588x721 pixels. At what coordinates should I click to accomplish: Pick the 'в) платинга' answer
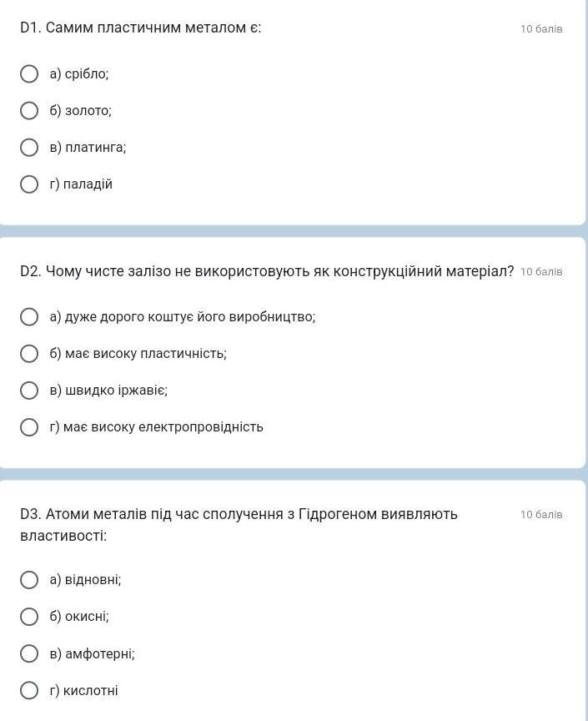[29, 148]
